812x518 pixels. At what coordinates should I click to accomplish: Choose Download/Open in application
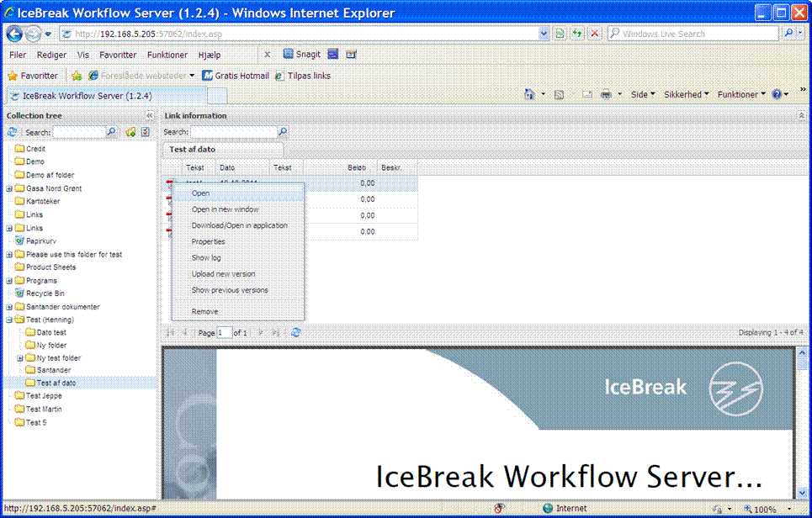point(238,225)
